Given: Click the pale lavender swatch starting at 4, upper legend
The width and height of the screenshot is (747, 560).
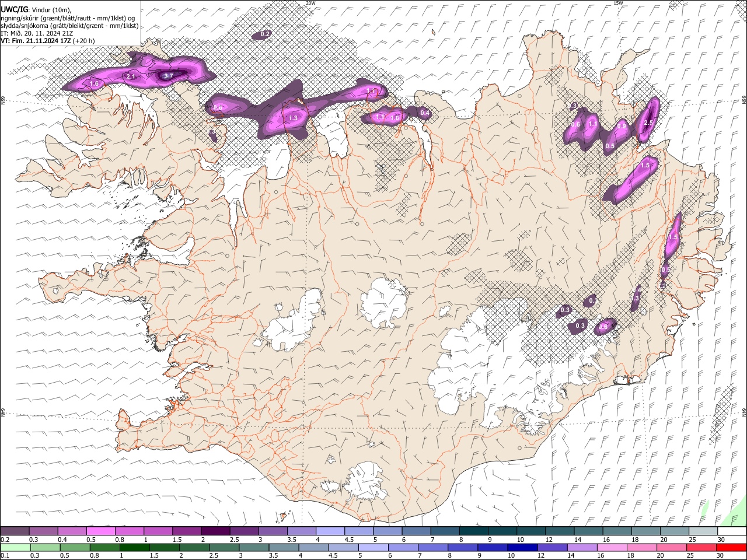Looking at the screenshot, I should click(330, 531).
